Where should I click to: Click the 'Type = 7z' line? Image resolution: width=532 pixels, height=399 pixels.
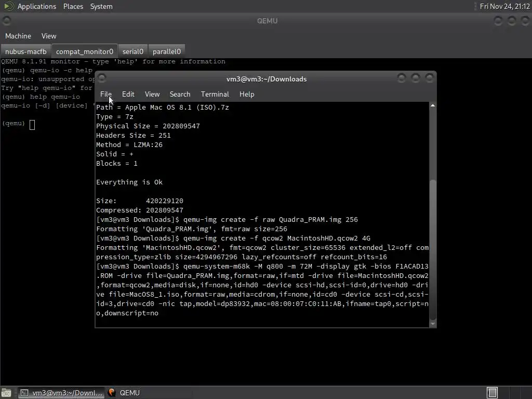tap(115, 117)
